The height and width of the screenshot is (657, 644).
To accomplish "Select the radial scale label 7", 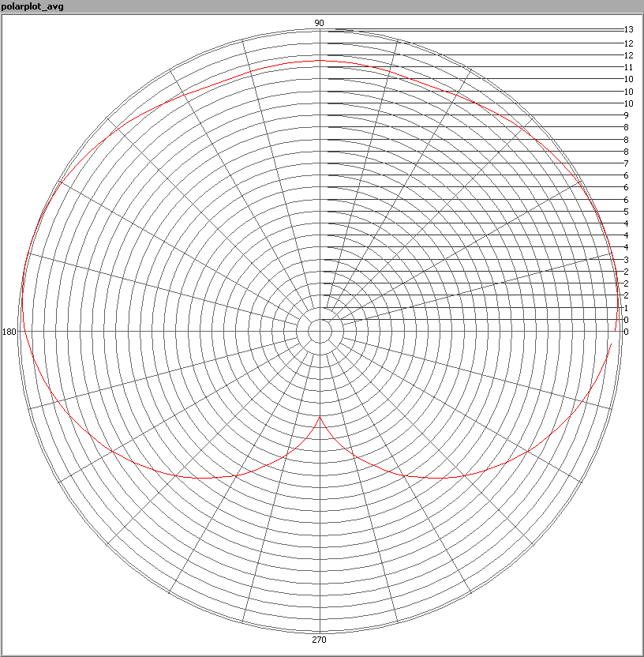I will (x=626, y=163).
